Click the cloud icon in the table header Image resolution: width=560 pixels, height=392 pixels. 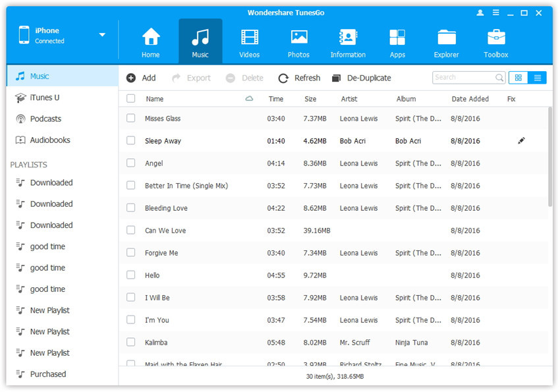pyautogui.click(x=249, y=99)
